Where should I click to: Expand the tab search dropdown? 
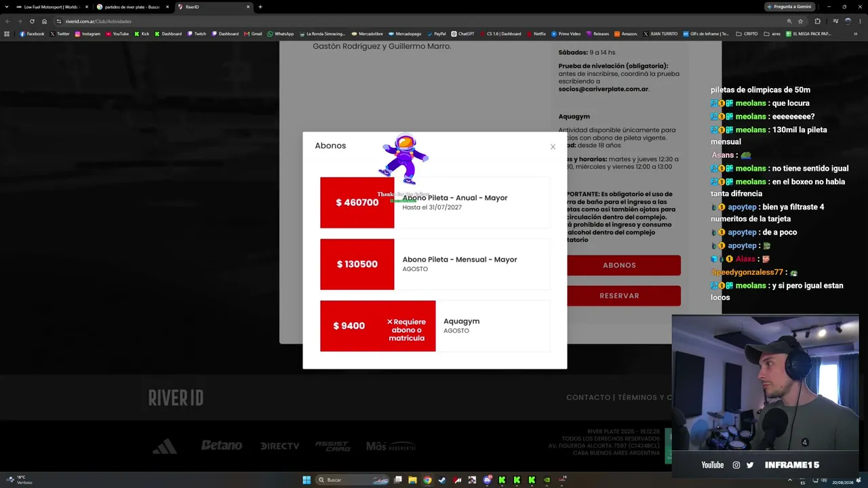tap(7, 7)
